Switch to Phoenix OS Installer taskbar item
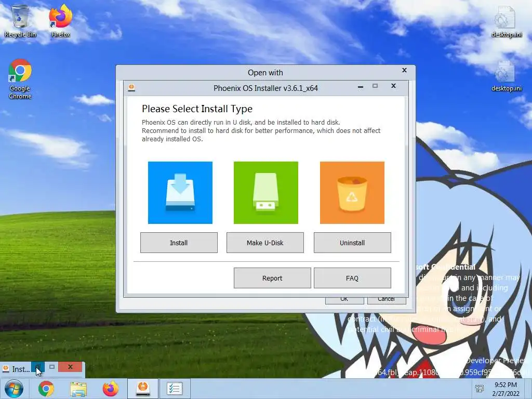 pos(143,389)
